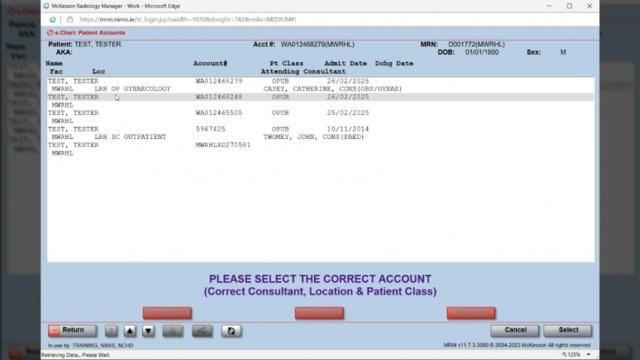The image size is (640, 360).
Task: Click the site info icon in address bar
Action: tap(70, 20)
